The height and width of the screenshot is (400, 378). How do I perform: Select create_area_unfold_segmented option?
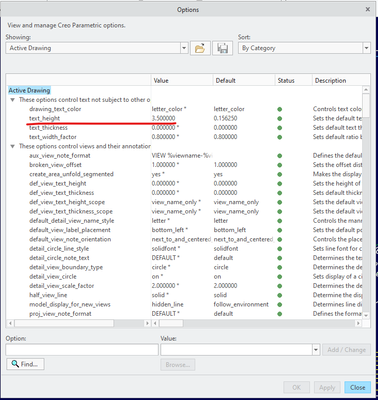71,174
